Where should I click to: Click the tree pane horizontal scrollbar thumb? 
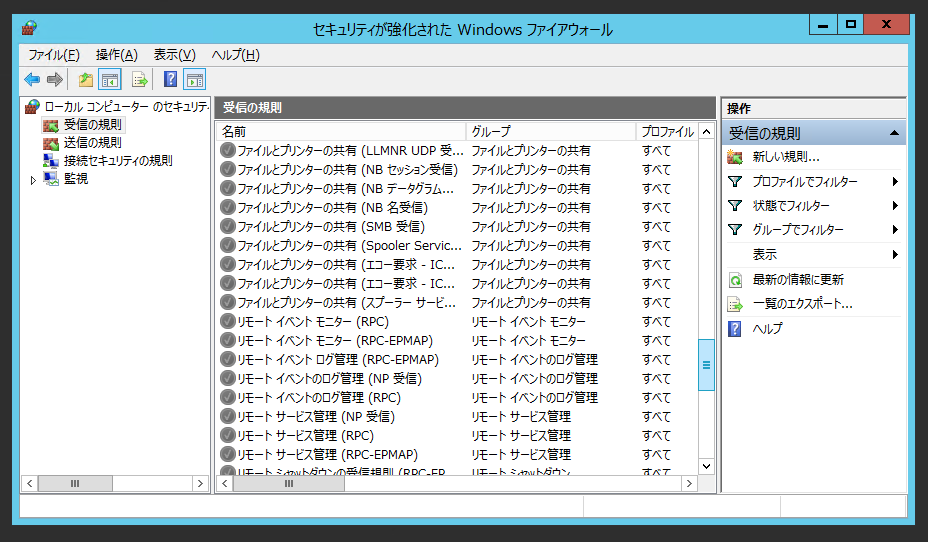(75, 483)
